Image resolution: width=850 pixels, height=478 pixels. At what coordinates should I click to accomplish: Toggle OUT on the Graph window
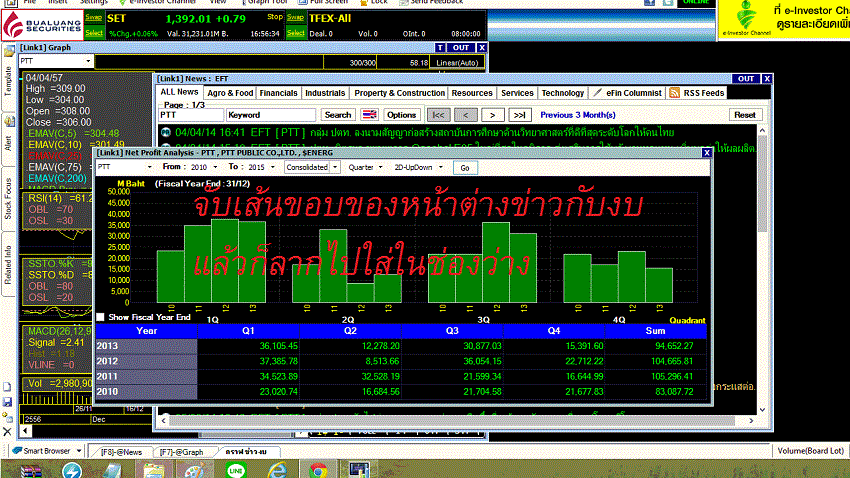pyautogui.click(x=461, y=48)
